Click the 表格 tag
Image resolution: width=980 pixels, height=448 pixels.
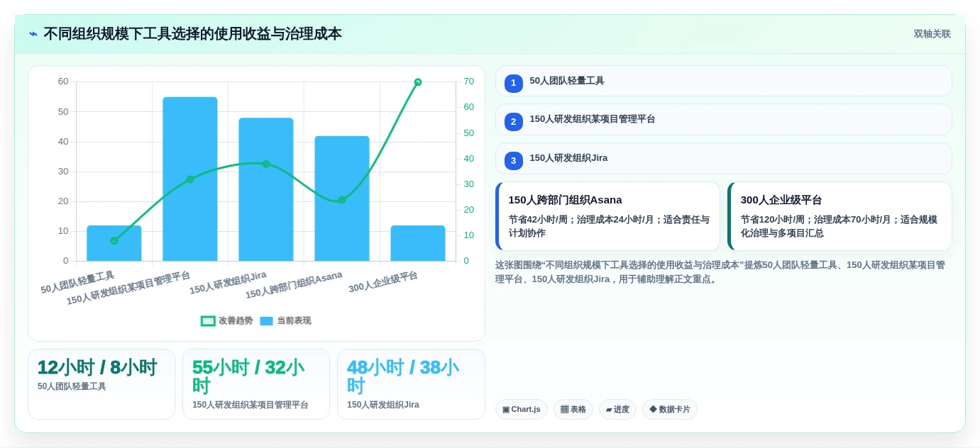point(573,409)
